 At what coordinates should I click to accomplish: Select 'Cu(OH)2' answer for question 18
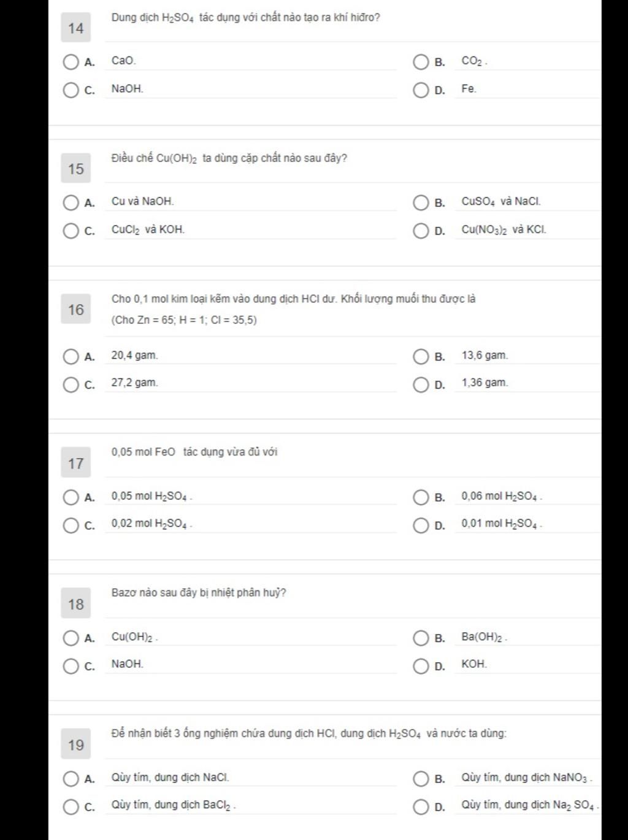pyautogui.click(x=71, y=638)
